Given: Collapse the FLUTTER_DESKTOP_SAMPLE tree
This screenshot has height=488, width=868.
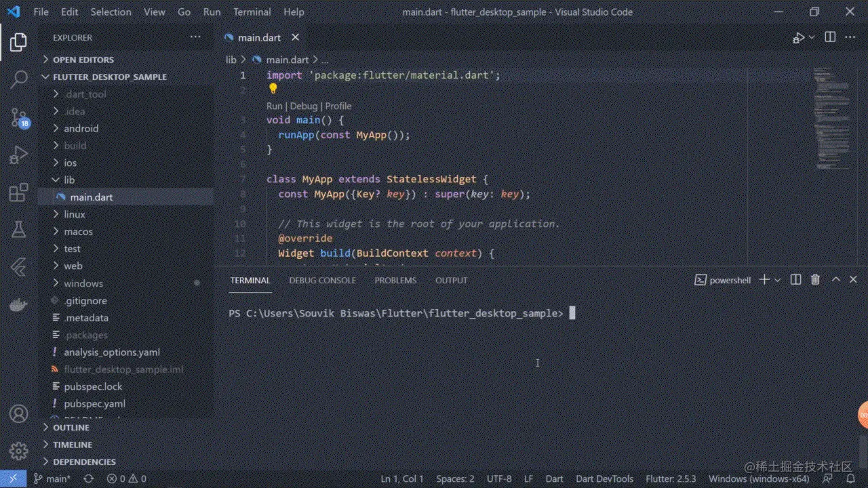Looking at the screenshot, I should click(45, 77).
